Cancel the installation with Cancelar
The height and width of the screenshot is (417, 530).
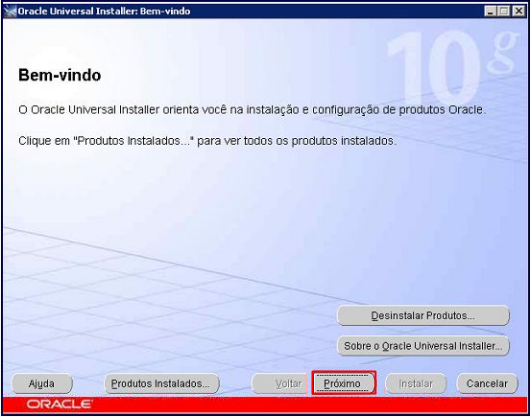pyautogui.click(x=487, y=384)
